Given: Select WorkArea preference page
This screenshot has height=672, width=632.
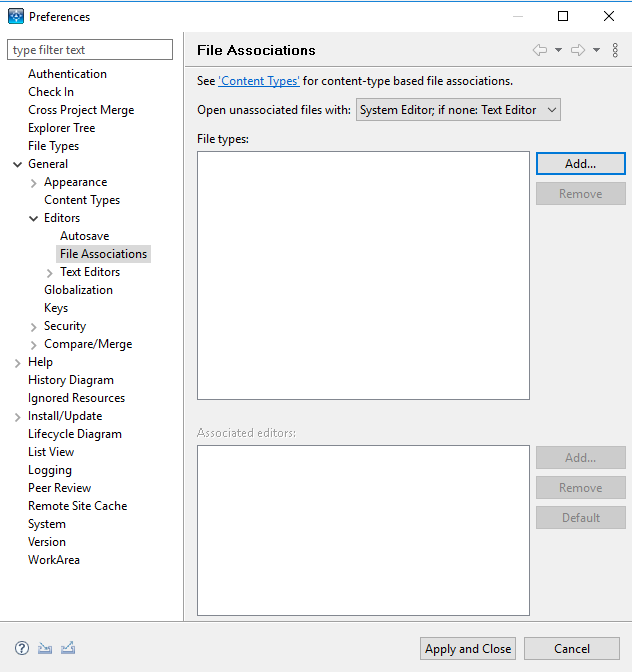Looking at the screenshot, I should point(54,560).
